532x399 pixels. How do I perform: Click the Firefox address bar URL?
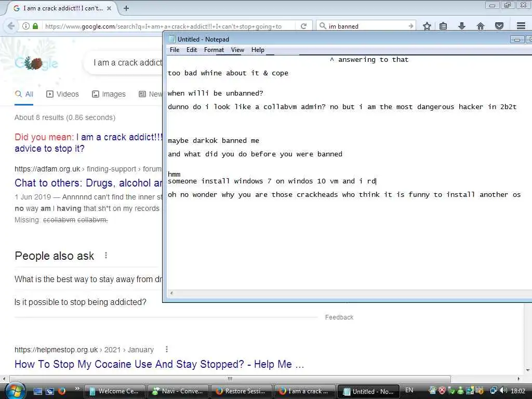click(163, 26)
